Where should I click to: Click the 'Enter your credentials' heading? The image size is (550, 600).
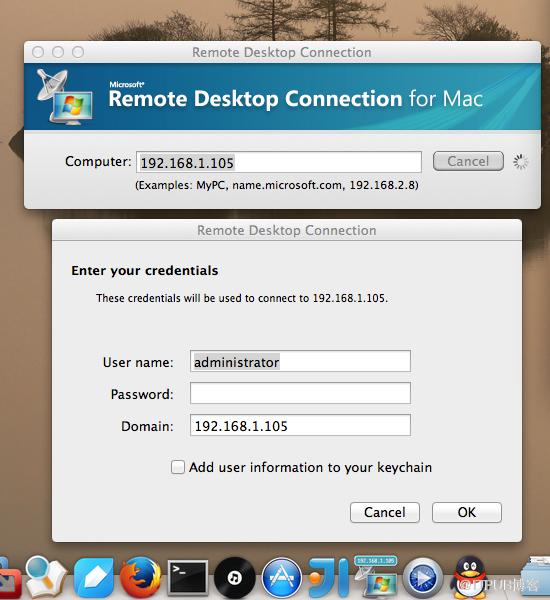click(145, 271)
